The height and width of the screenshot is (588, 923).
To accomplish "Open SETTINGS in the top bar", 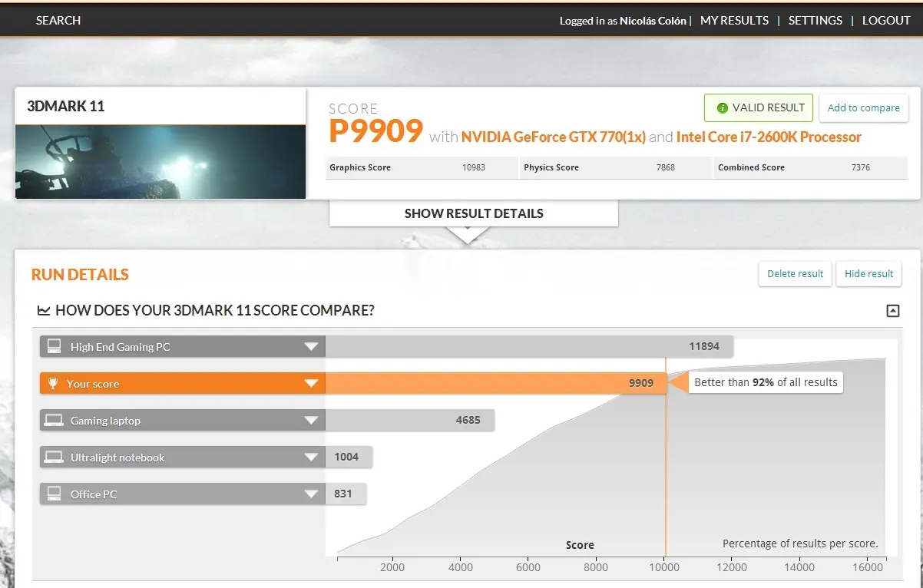I will coord(815,21).
